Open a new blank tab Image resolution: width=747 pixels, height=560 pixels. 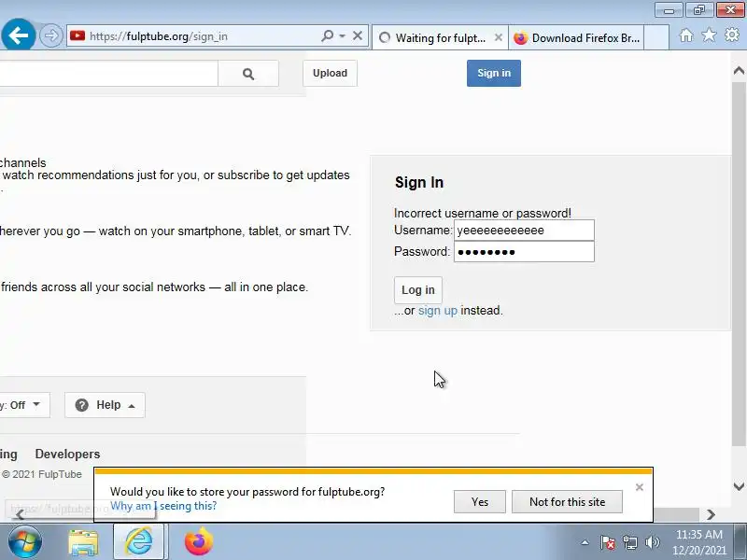(x=656, y=37)
